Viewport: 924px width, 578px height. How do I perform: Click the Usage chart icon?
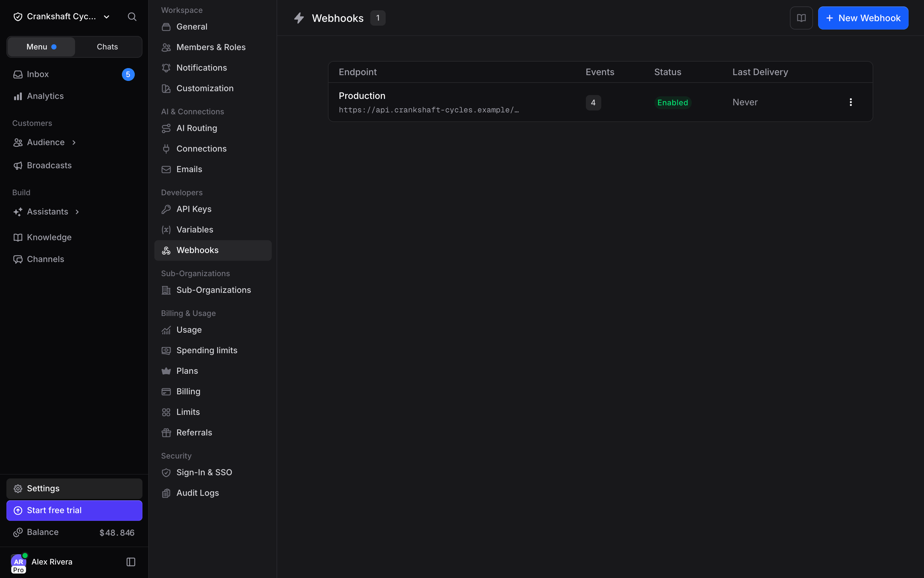166,330
